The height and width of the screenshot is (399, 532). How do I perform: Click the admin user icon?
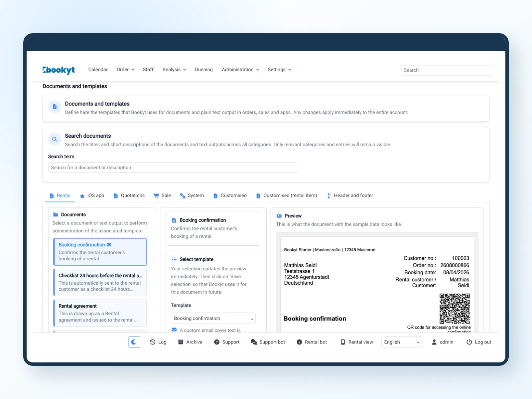click(434, 342)
